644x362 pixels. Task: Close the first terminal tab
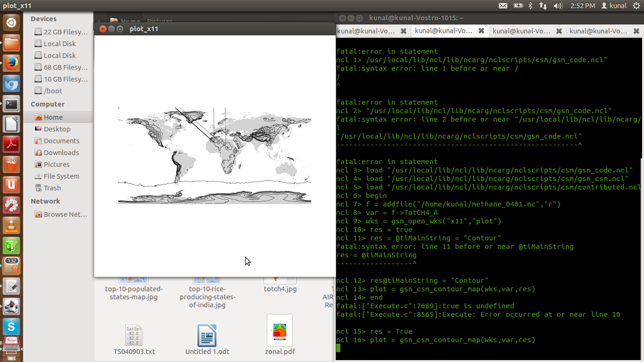404,31
